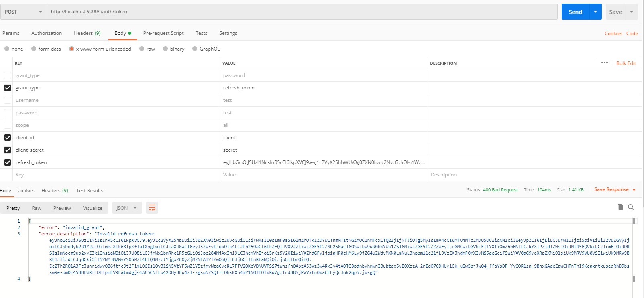Open the request Settings tab
This screenshot has width=644, height=298.
tap(228, 33)
